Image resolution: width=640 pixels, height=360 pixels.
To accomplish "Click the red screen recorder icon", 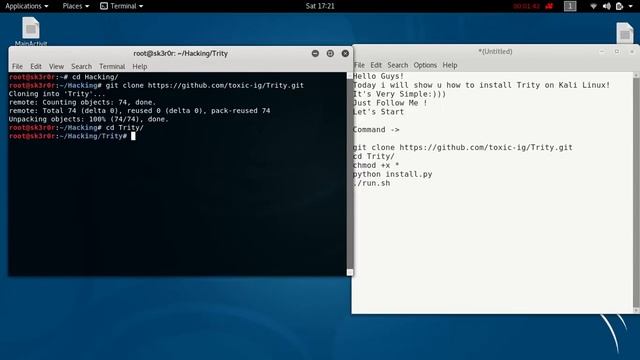I will pyautogui.click(x=549, y=6).
